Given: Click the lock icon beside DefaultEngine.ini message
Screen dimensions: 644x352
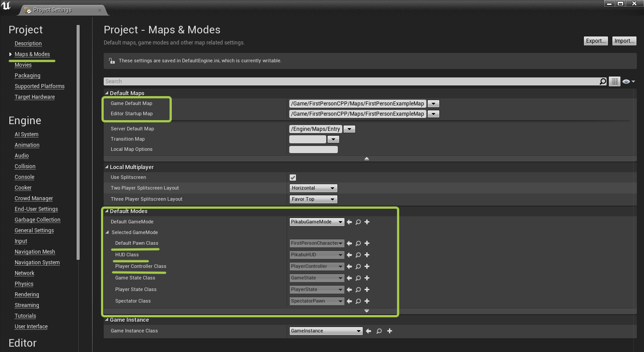Looking at the screenshot, I should (112, 61).
